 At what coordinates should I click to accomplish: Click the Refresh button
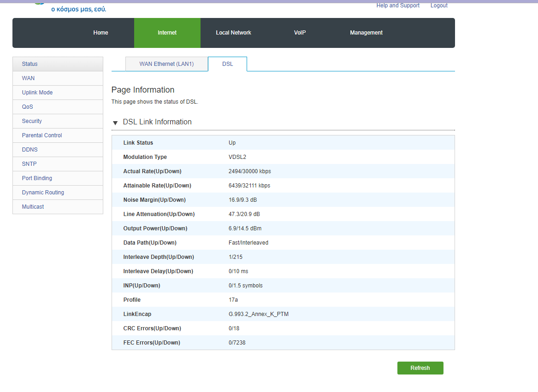pyautogui.click(x=420, y=368)
